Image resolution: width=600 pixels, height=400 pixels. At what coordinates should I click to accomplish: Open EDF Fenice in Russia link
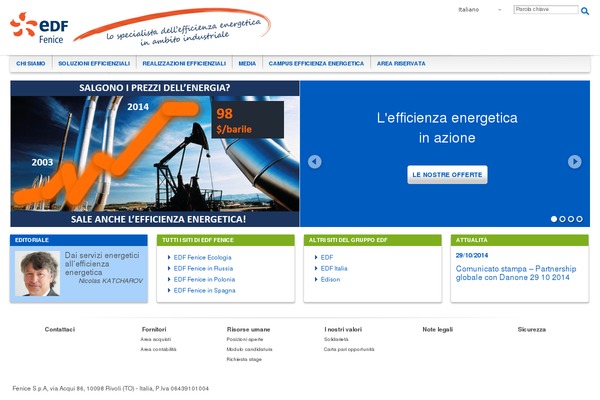[x=203, y=268]
